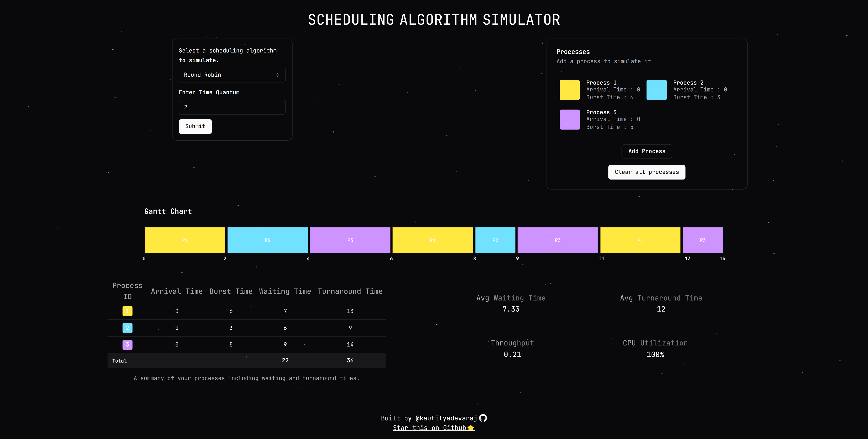Click the final P3 segment ending at 14

[x=703, y=240]
